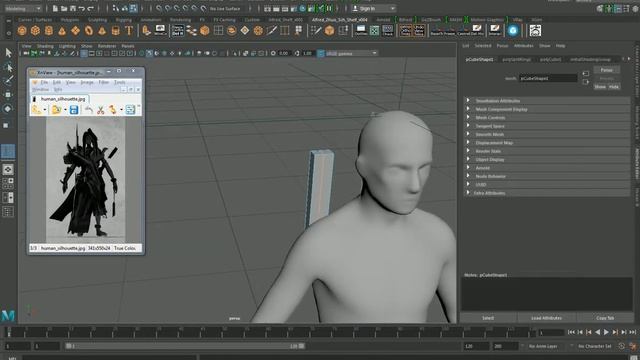Click the Copy Tab button
The width and height of the screenshot is (640, 360).
point(605,318)
